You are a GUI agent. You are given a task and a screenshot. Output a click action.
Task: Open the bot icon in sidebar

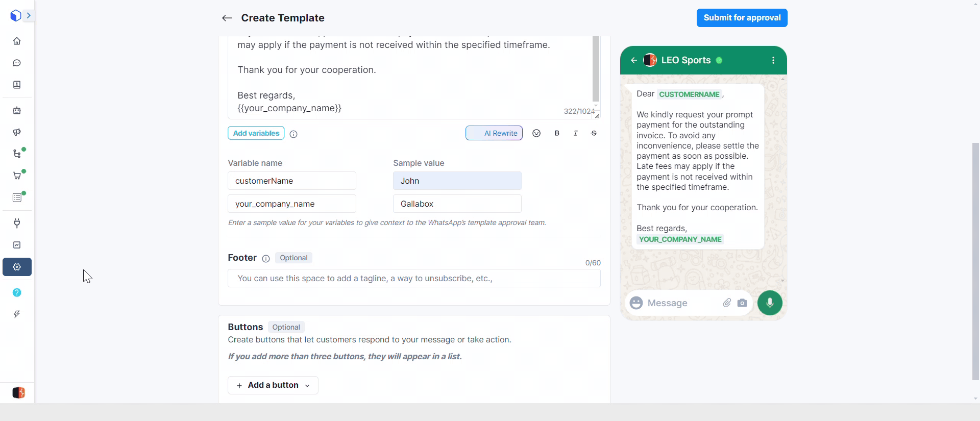(x=17, y=110)
